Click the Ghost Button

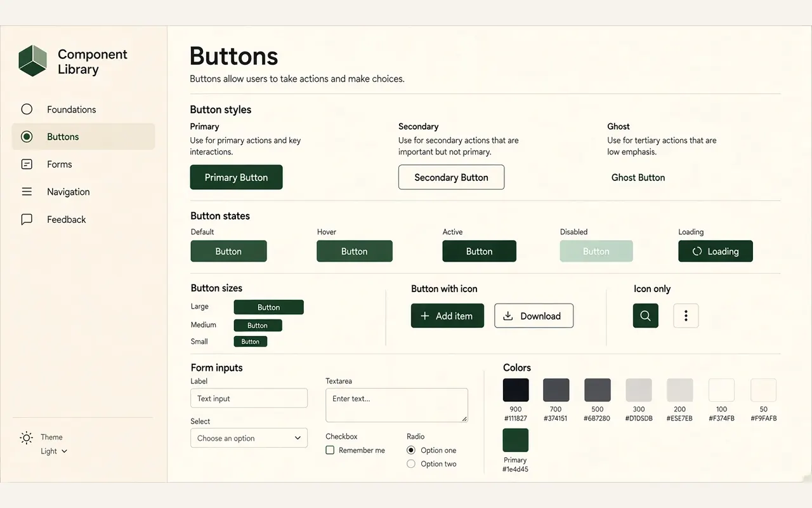click(638, 178)
